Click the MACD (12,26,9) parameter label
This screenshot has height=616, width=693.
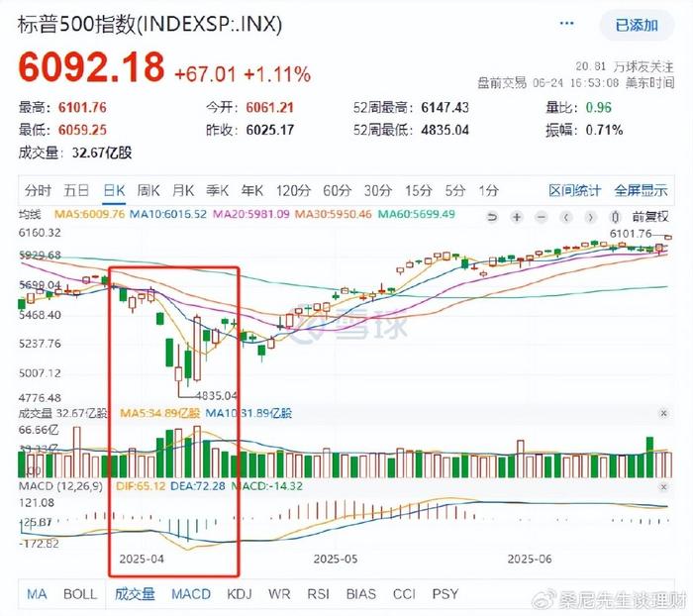(60, 486)
